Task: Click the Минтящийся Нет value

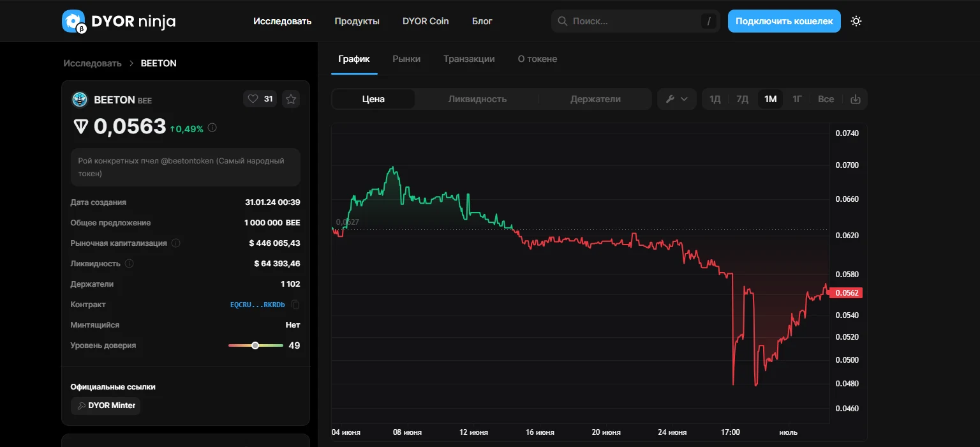Action: point(293,325)
